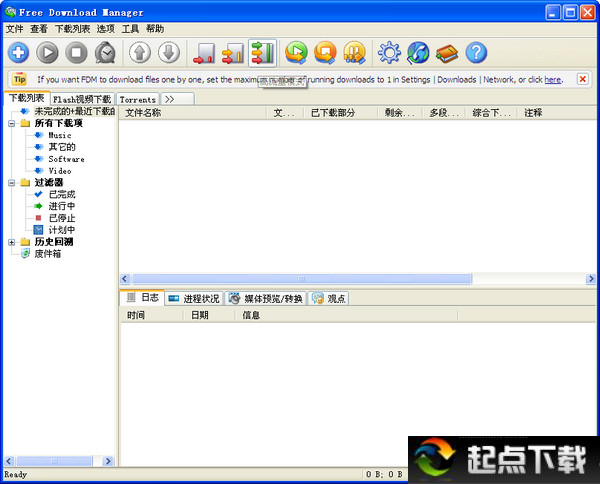
Task: Click the blue question mark help icon
Action: click(x=476, y=53)
